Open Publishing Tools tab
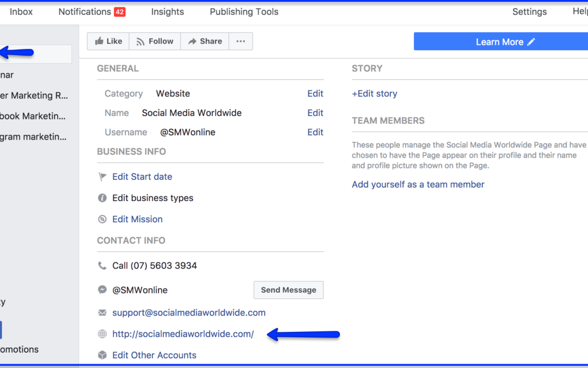This screenshot has width=588, height=368. pyautogui.click(x=244, y=11)
